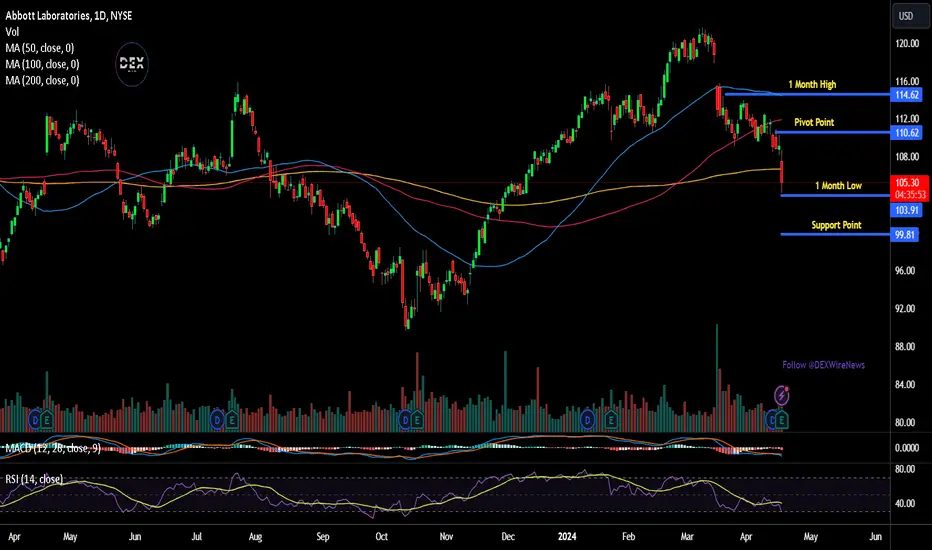This screenshot has height=550, width=932.
Task: Click the lightning bolt event icon
Action: (782, 395)
